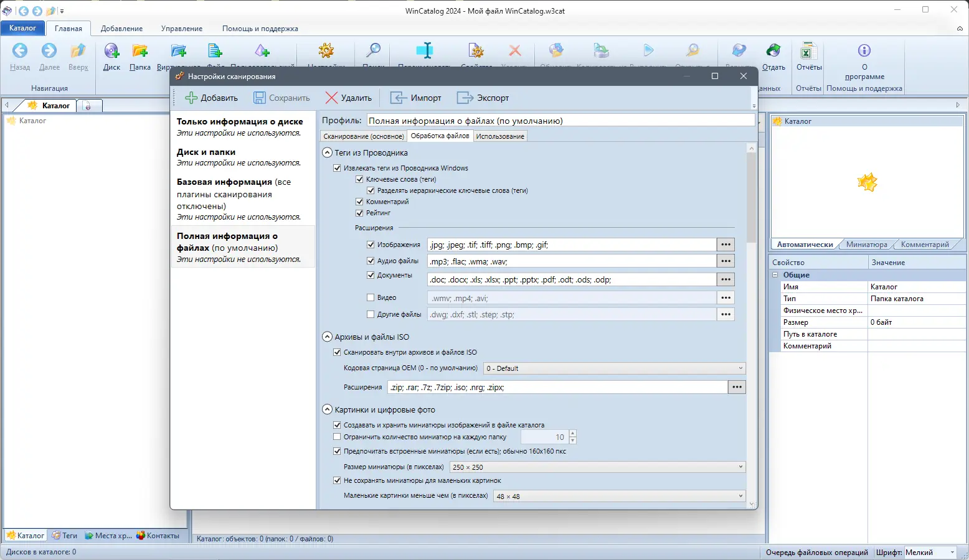Viewport: 969px width, 560px height.
Task: Open the Маленькие картинки 48 × 48 dropdown
Action: pyautogui.click(x=619, y=496)
